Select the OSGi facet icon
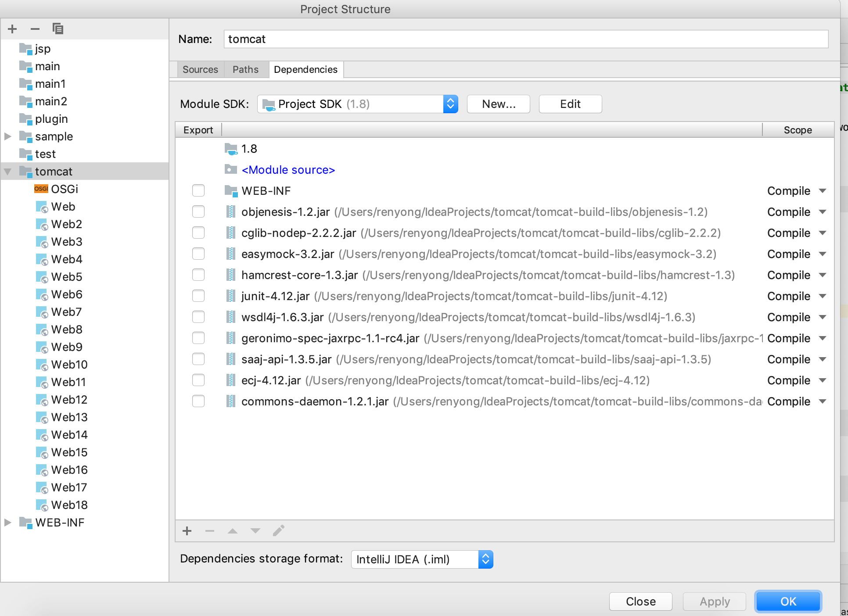This screenshot has width=848, height=616. click(x=41, y=189)
